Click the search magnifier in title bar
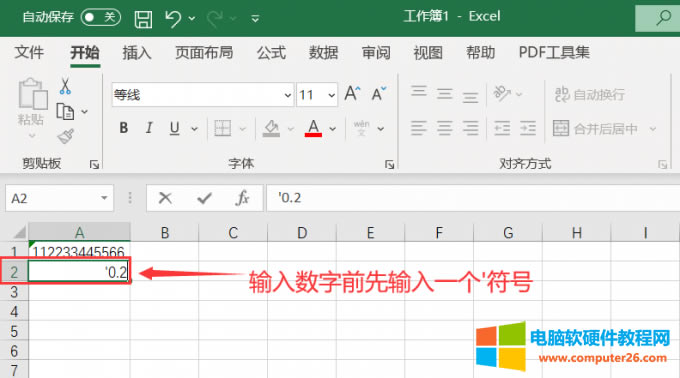680x378 pixels. pos(663,18)
